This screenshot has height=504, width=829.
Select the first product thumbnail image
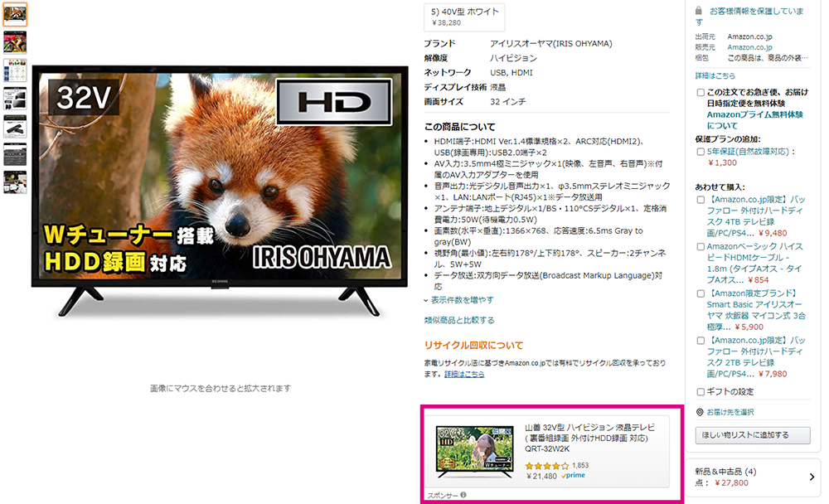pyautogui.click(x=15, y=14)
